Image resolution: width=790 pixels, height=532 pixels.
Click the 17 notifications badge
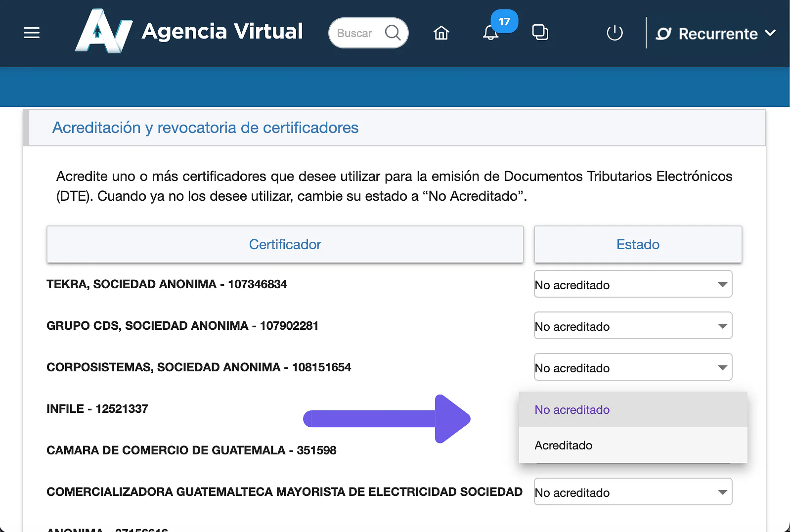click(x=504, y=22)
